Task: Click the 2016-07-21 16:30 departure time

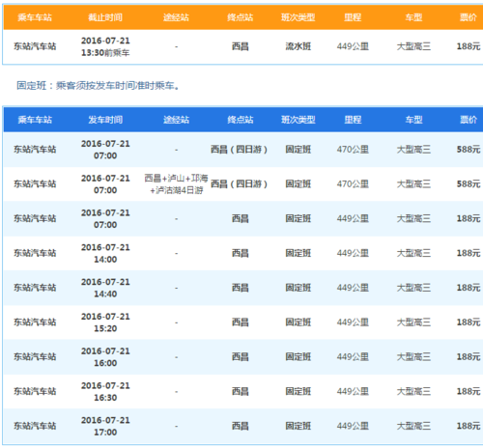Action: 105,392
